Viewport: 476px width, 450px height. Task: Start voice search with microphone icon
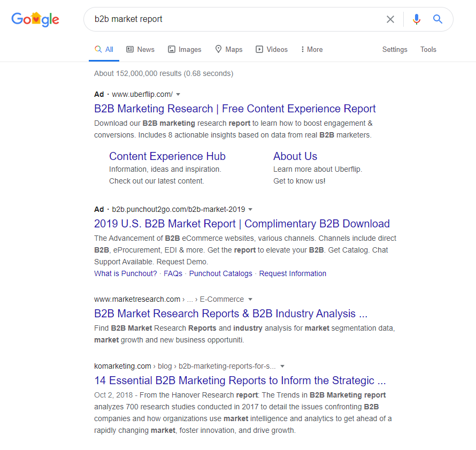point(417,19)
